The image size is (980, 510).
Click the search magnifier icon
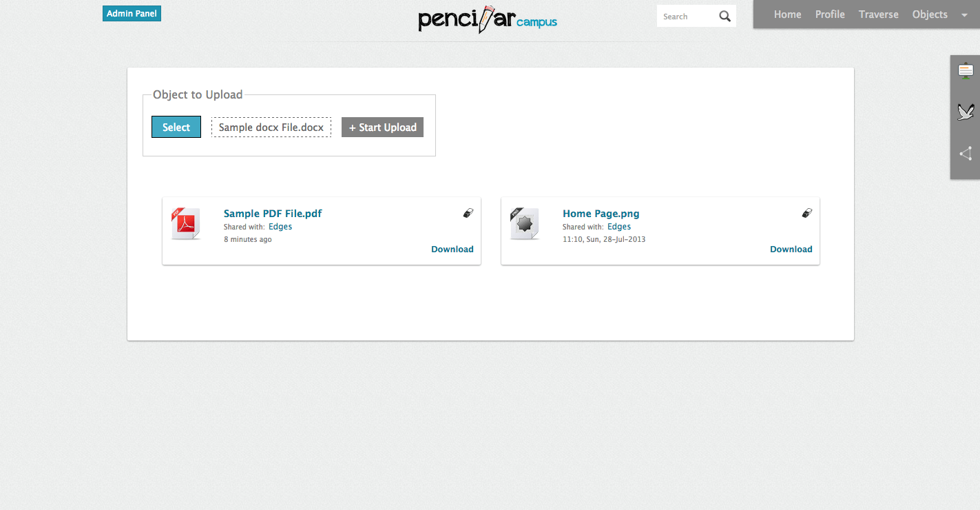coord(724,17)
